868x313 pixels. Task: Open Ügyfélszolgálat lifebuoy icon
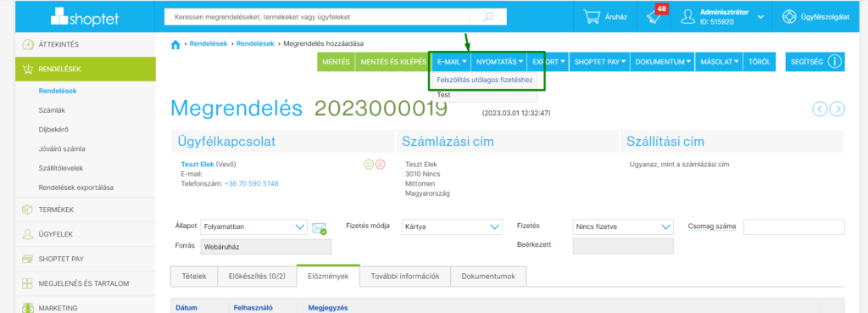click(x=789, y=17)
